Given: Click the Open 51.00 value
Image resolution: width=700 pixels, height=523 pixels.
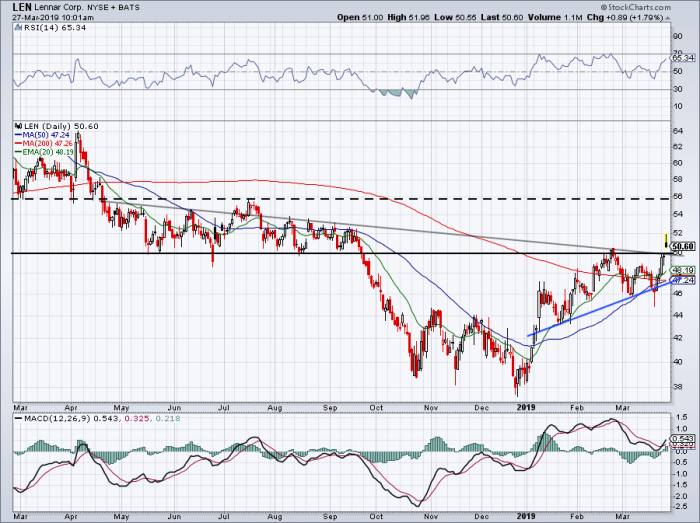Looking at the screenshot, I should [x=360, y=17].
